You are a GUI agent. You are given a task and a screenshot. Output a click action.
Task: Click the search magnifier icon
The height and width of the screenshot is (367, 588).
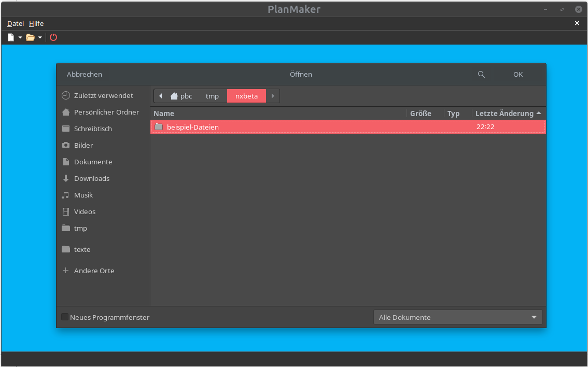click(x=481, y=74)
